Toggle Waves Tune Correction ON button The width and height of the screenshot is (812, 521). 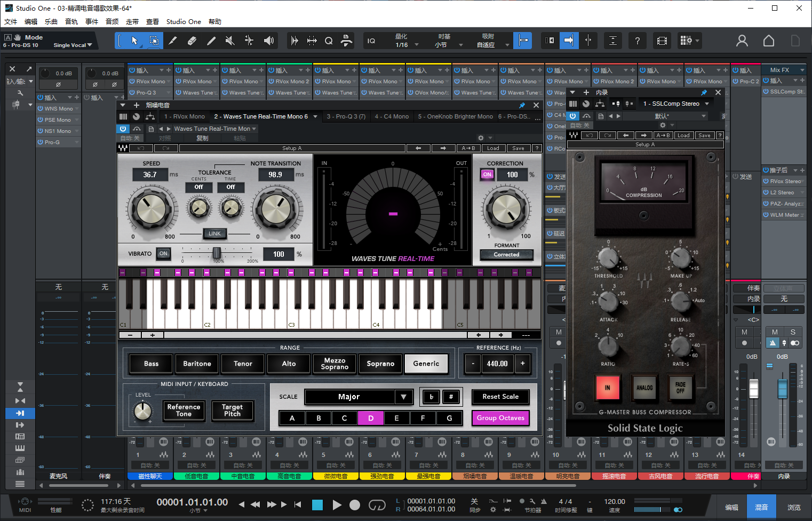[x=487, y=175]
